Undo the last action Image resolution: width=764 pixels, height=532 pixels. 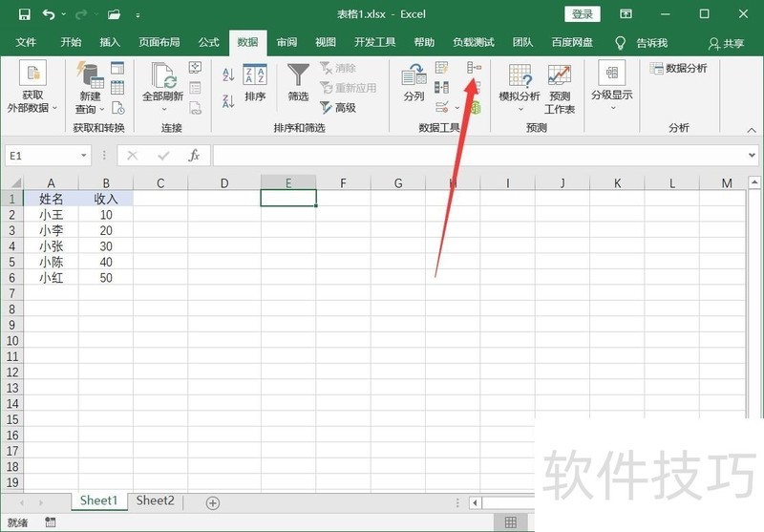[x=49, y=14]
